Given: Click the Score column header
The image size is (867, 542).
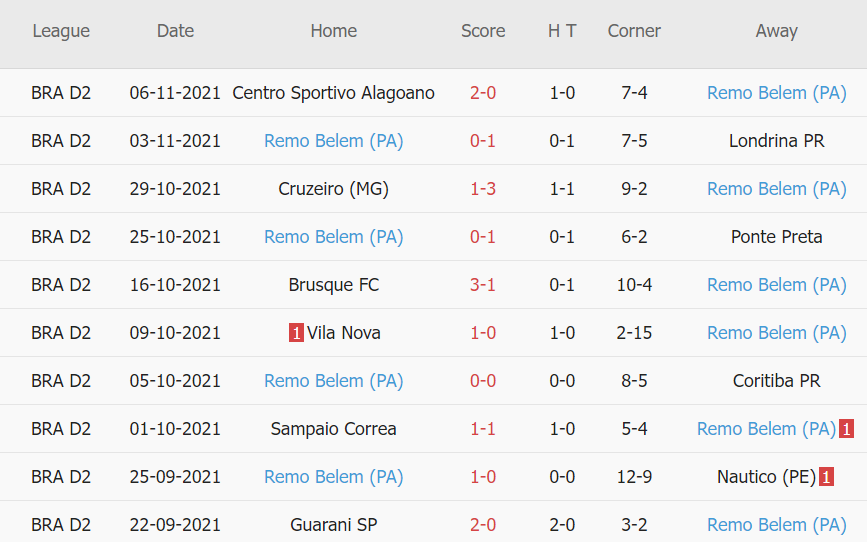Looking at the screenshot, I should pos(483,31).
